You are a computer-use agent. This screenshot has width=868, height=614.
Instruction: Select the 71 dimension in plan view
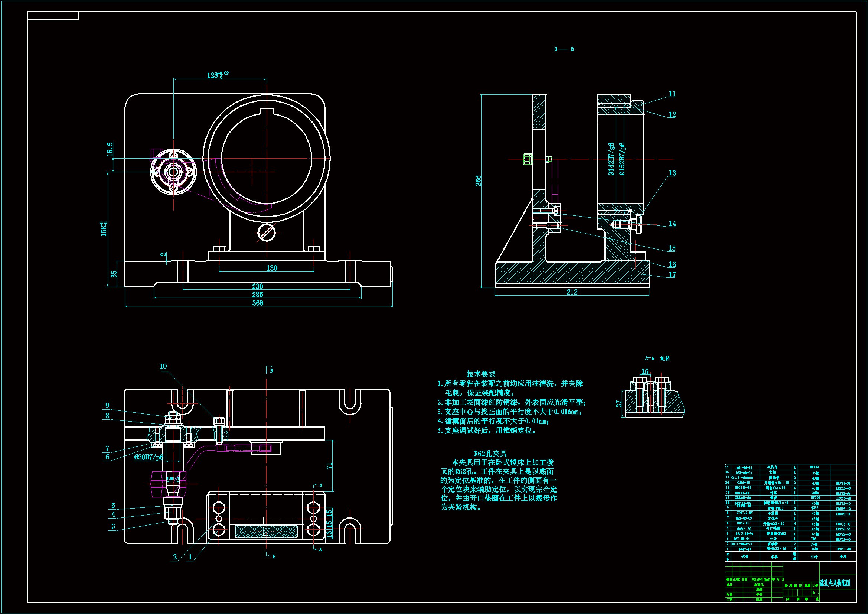tap(329, 466)
